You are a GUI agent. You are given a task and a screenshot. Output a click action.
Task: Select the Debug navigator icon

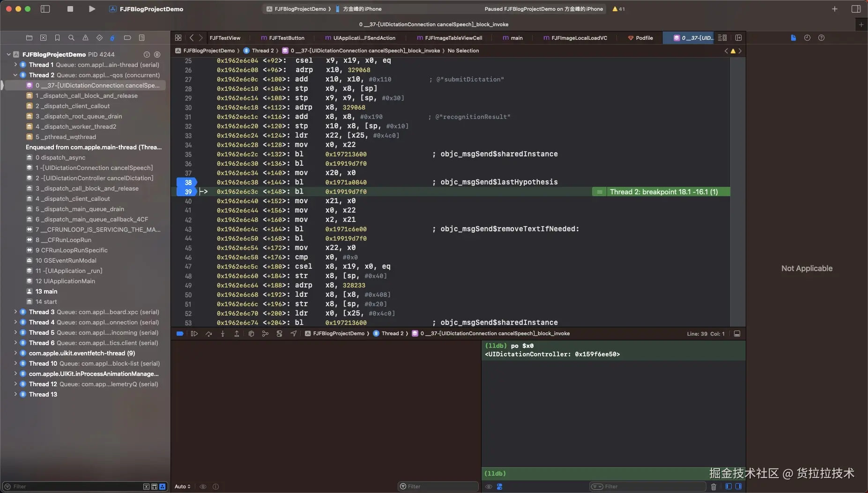pos(113,38)
